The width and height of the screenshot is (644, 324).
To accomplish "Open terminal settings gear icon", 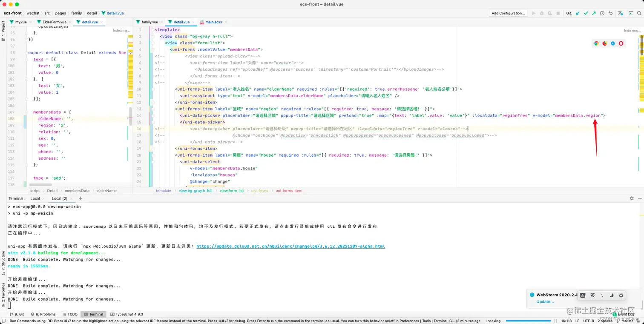I will click(x=632, y=198).
